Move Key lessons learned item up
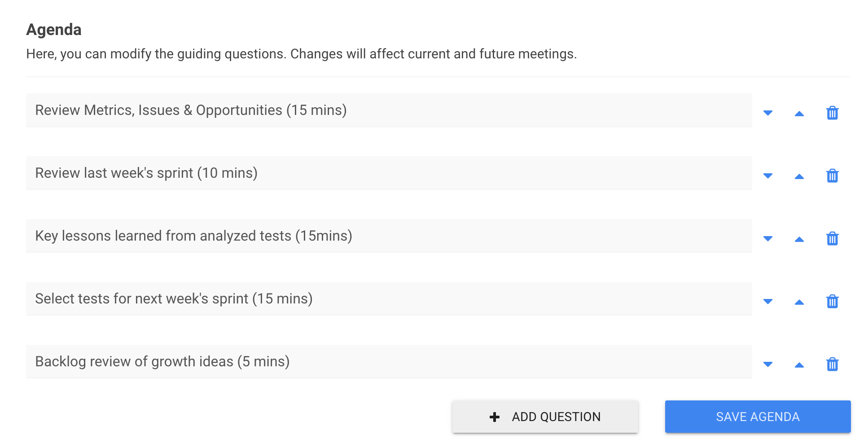This screenshot has height=448, width=868. click(x=799, y=239)
